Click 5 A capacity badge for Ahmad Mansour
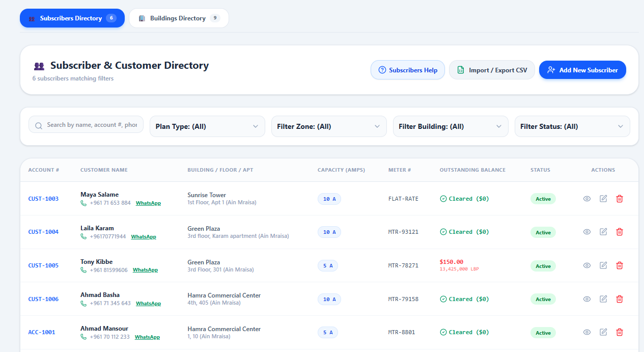The height and width of the screenshot is (352, 644). pos(328,333)
